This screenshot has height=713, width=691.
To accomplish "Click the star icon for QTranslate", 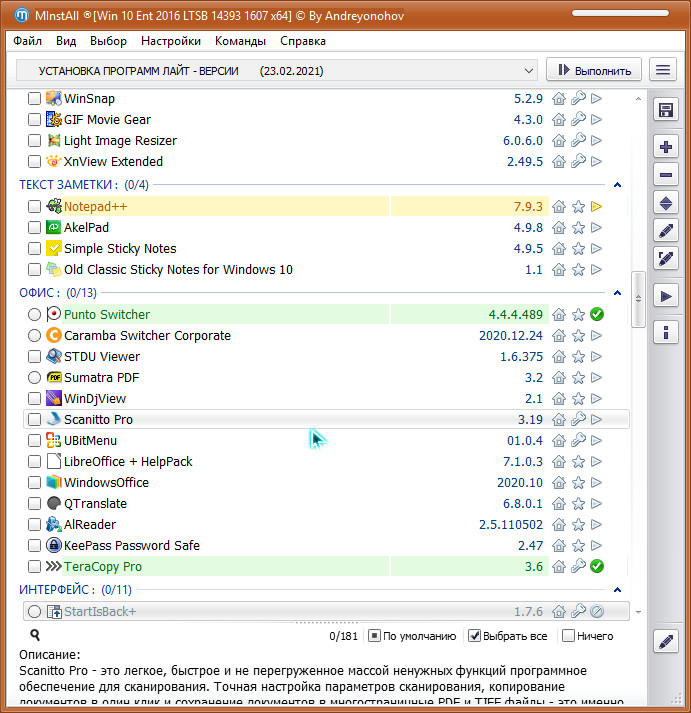I will click(x=578, y=503).
